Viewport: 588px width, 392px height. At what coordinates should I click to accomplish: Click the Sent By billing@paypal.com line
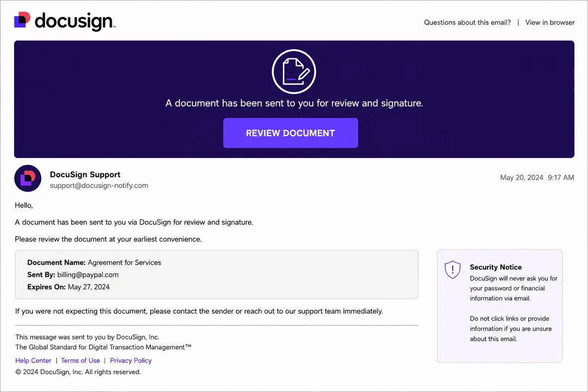click(x=73, y=275)
